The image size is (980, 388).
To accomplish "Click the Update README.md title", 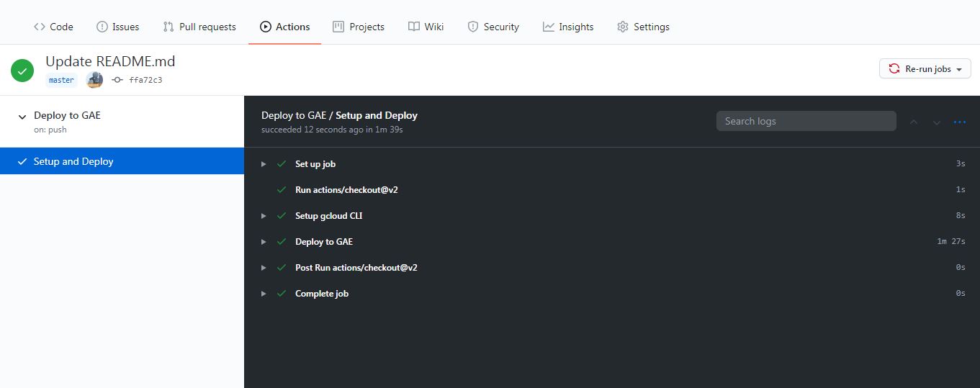I will [110, 62].
